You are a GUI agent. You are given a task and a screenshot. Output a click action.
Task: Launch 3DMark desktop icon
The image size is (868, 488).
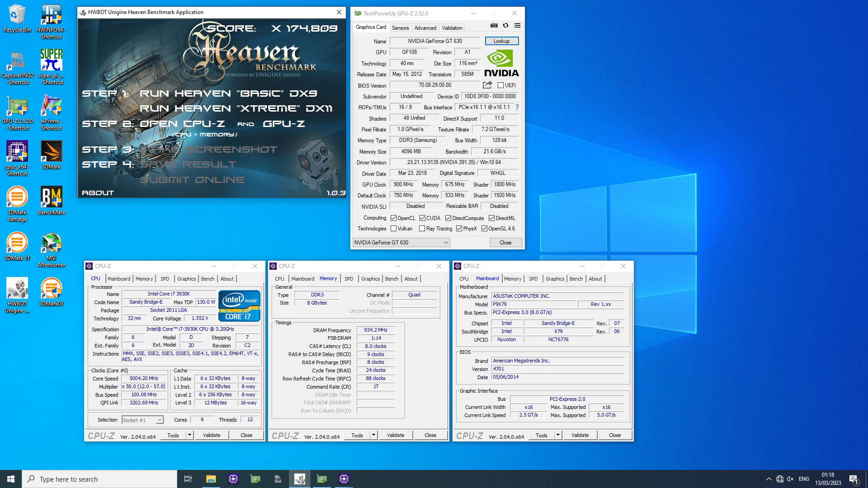coord(51,155)
